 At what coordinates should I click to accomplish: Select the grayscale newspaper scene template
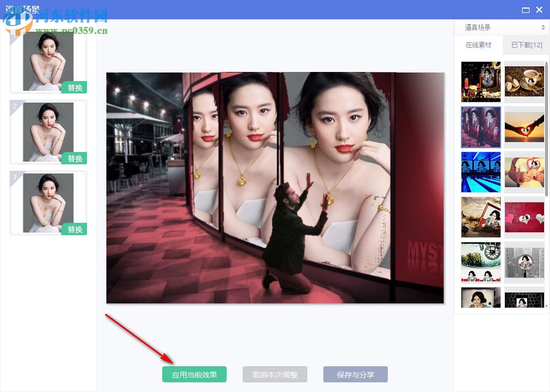tap(525, 262)
